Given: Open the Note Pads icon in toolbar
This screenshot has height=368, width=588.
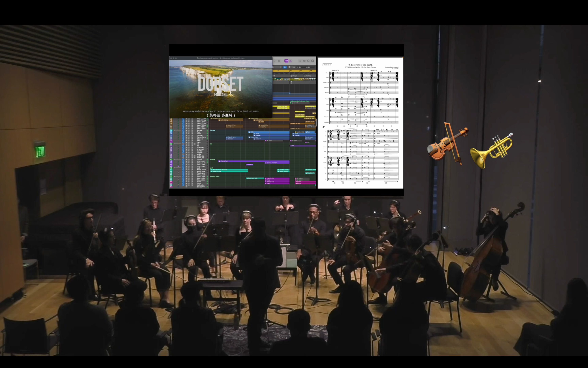Looking at the screenshot, I should tap(304, 61).
